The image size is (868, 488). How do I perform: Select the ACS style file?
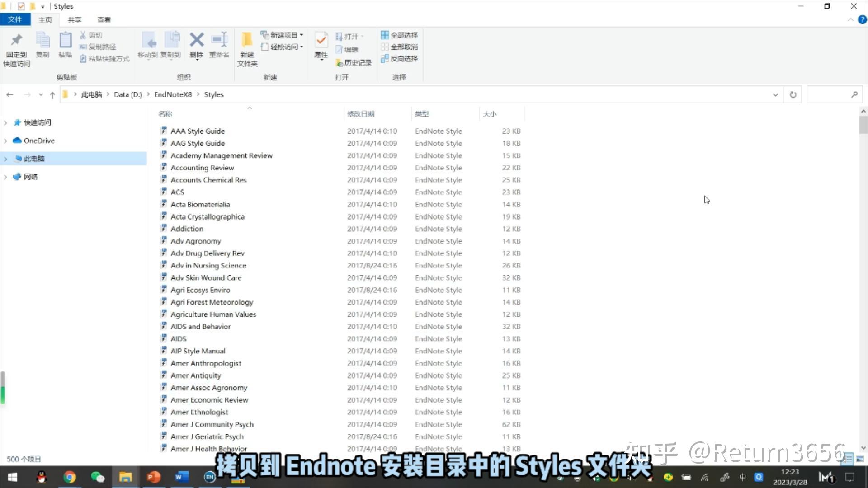point(177,192)
